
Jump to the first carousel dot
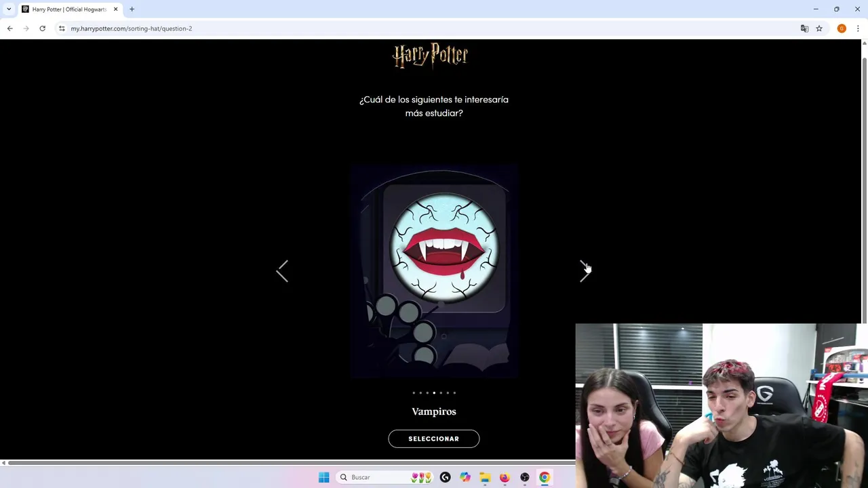(x=414, y=392)
